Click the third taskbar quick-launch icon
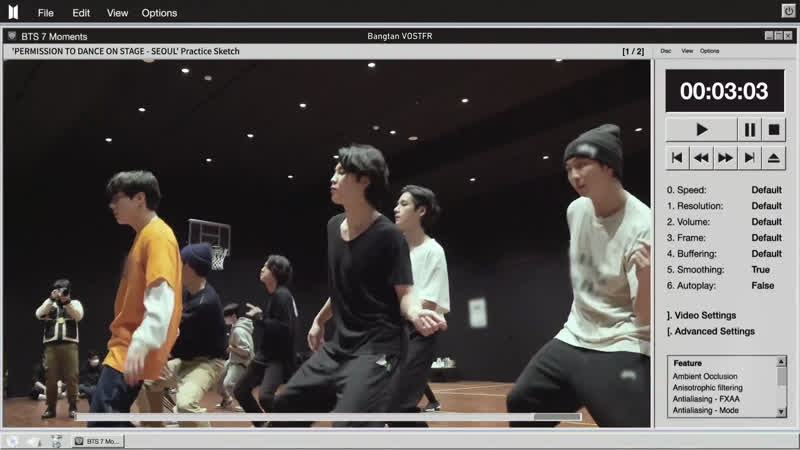800x450 pixels. [x=56, y=441]
